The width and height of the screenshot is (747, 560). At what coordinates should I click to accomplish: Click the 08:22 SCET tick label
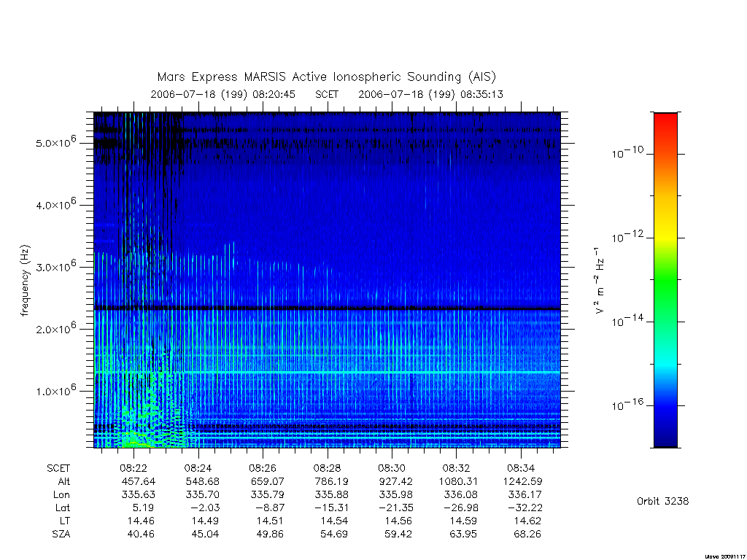click(x=133, y=468)
